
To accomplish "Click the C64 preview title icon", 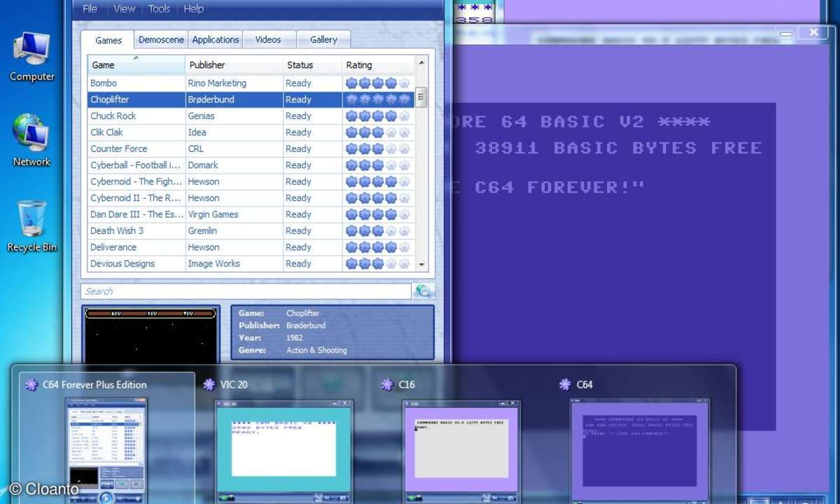I will click(x=566, y=384).
